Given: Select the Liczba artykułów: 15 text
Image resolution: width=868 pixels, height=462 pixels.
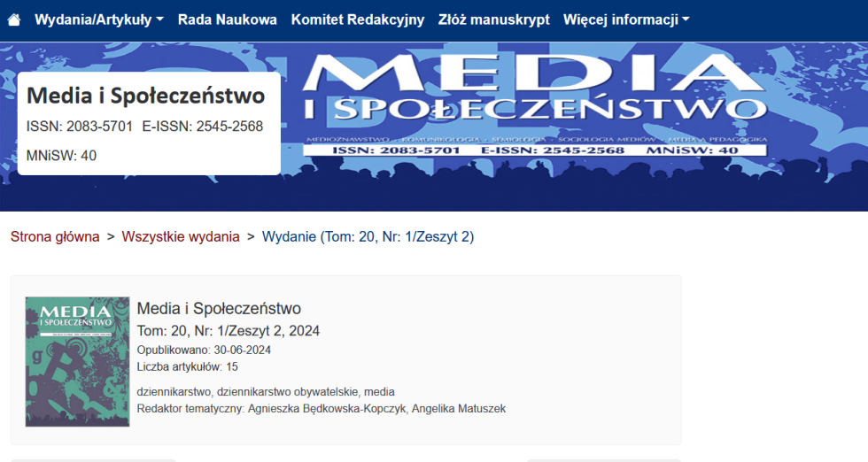Looking at the screenshot, I should point(187,366).
